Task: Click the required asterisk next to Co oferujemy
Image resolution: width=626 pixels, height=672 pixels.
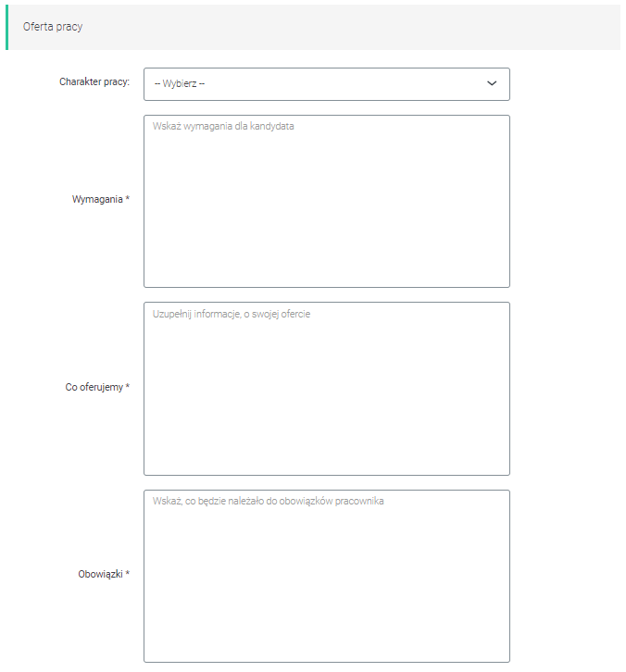Action: point(127,387)
